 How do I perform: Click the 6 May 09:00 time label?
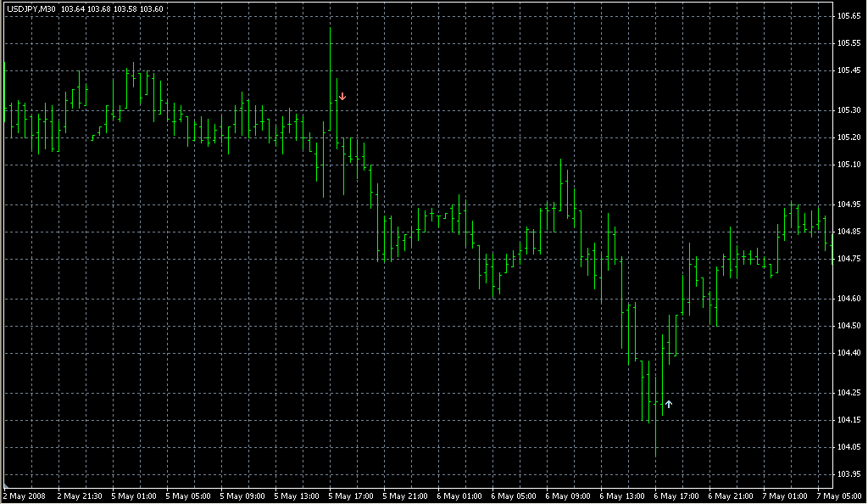coord(568,496)
